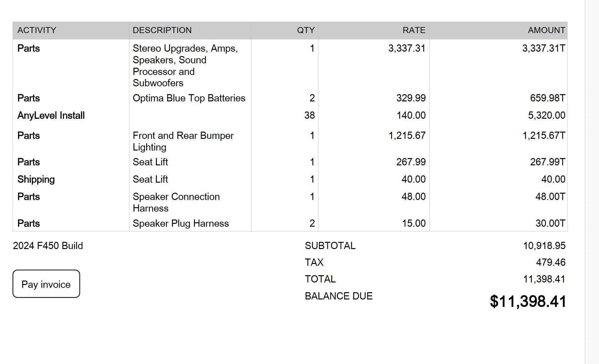This screenshot has height=364, width=599.
Task: Click the Pay invoice button
Action: [46, 284]
